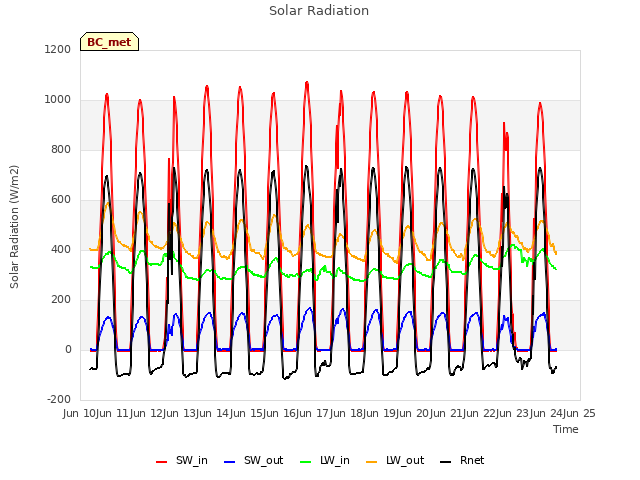Click the blue SW_out legend swatch

click(x=230, y=462)
